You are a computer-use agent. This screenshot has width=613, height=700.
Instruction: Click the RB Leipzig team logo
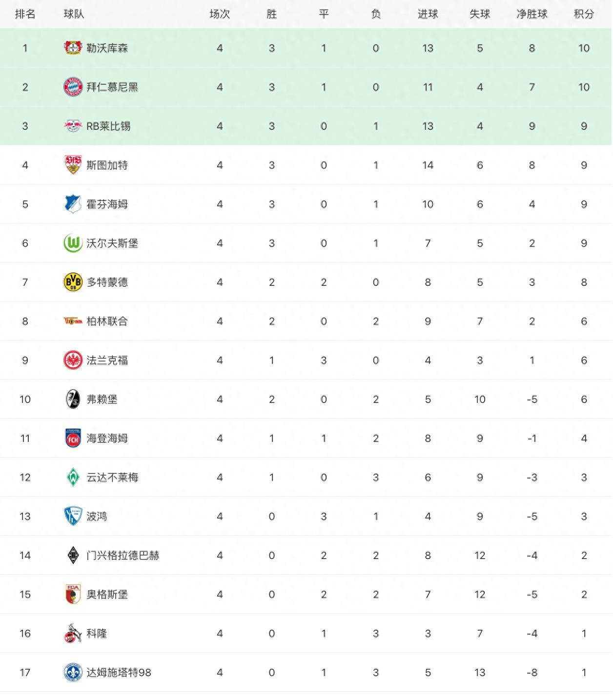[x=73, y=126]
